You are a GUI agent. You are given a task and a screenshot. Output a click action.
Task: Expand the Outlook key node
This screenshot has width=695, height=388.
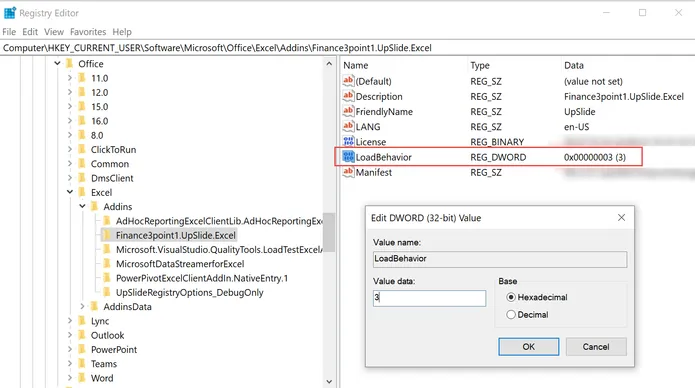(70, 335)
